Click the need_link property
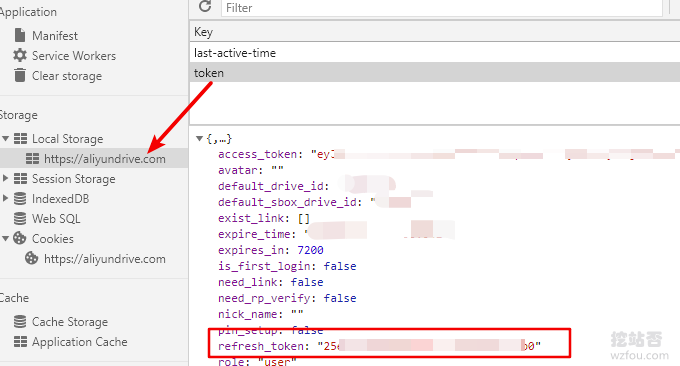Viewport: 680px width, 366px height. 271,282
